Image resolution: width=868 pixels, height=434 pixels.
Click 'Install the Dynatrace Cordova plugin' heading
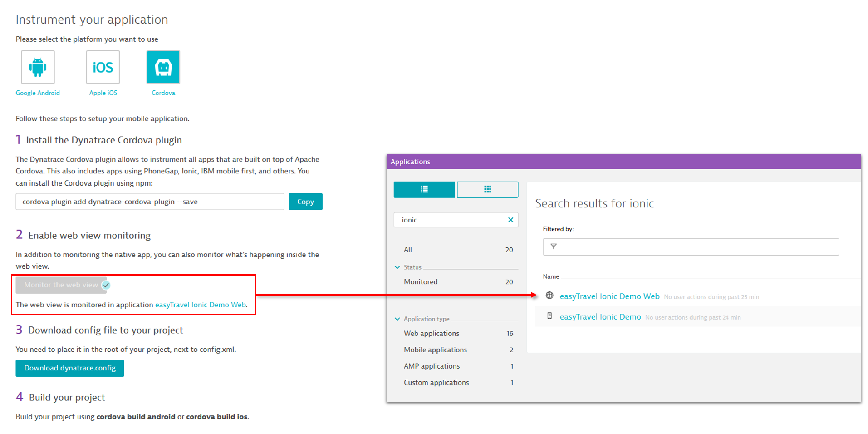(104, 140)
